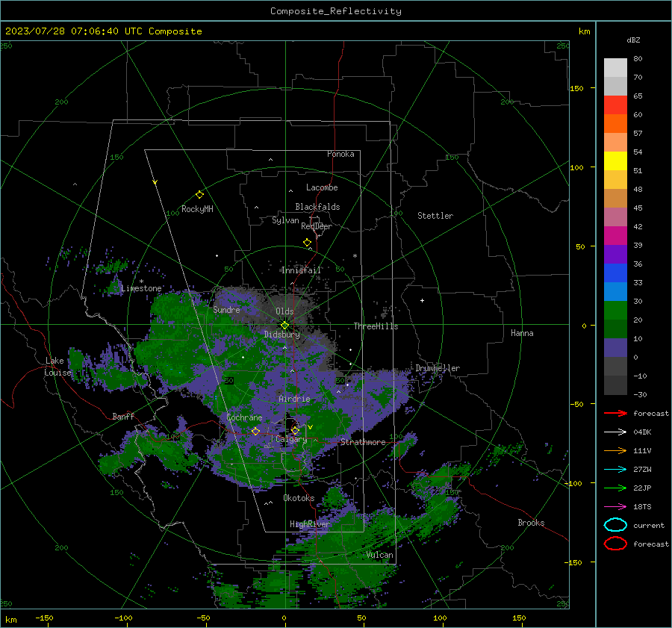Click the cyan 27ZW arrow icon

click(x=615, y=470)
